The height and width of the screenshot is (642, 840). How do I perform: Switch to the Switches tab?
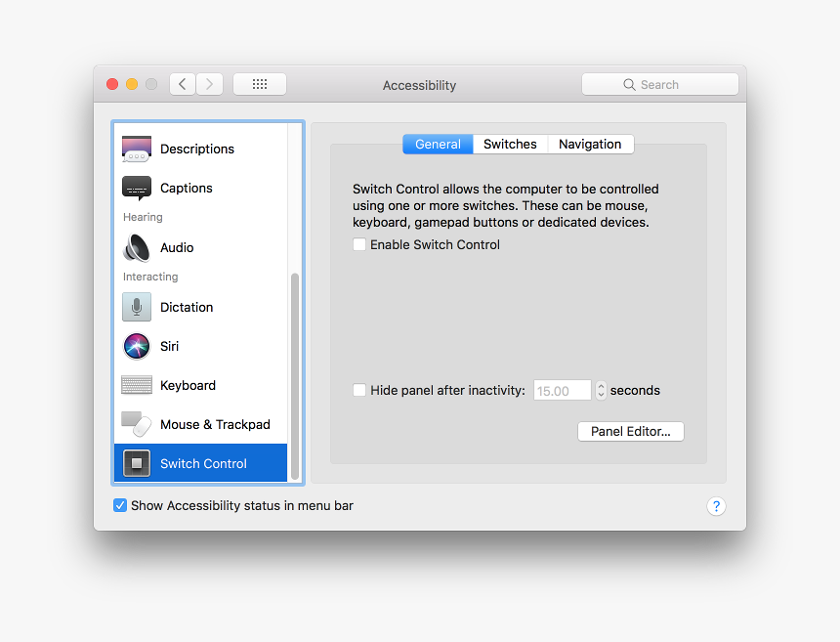510,145
